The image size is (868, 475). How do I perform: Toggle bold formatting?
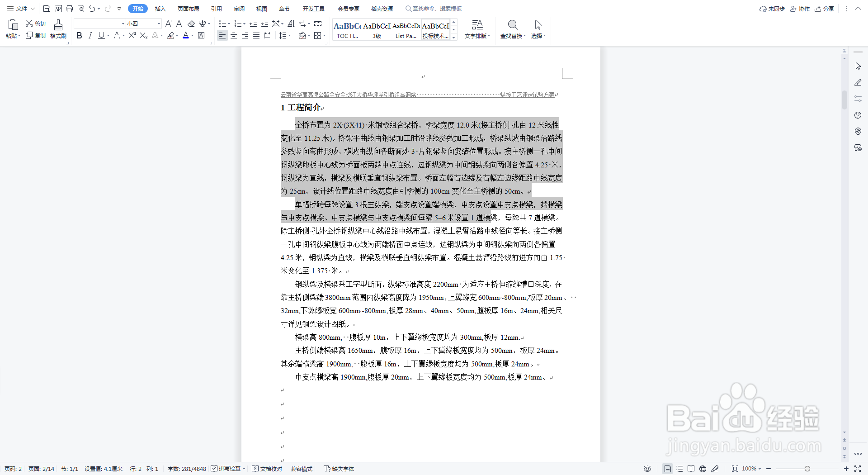(79, 35)
